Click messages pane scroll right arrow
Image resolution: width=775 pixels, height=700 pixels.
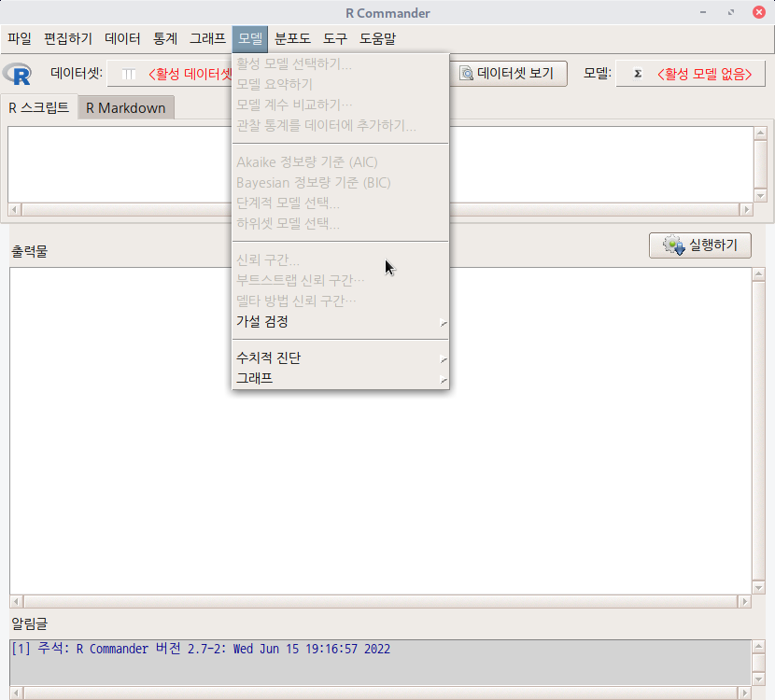tap(744, 693)
